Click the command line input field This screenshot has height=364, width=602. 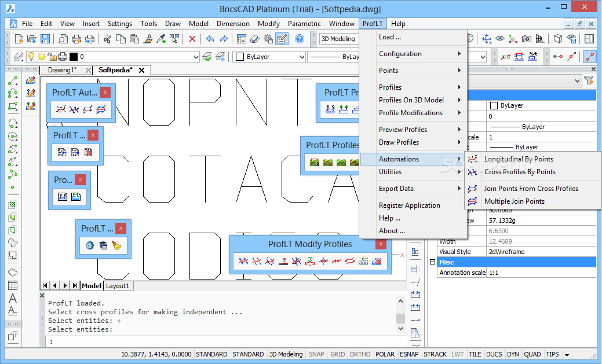(x=227, y=341)
